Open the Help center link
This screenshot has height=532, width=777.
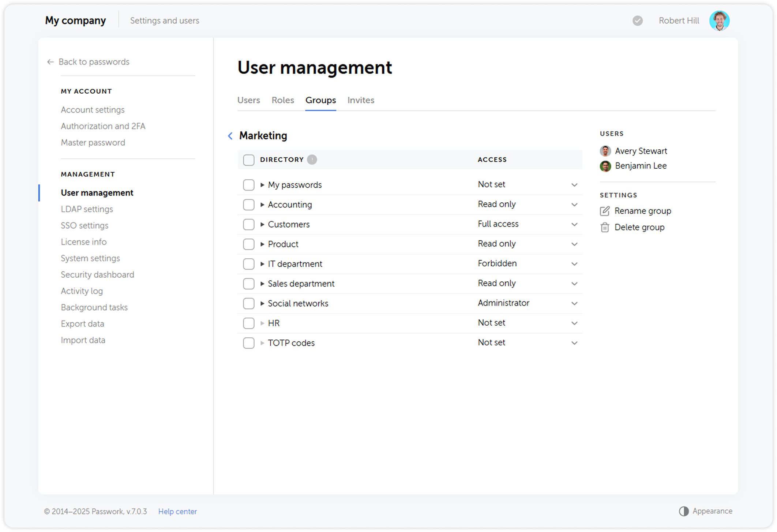click(177, 512)
